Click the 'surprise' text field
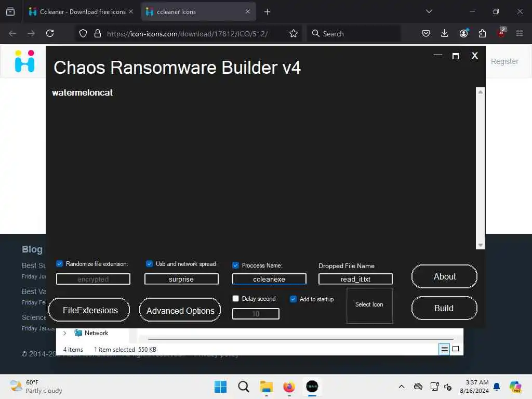This screenshot has width=532, height=399. [181, 279]
